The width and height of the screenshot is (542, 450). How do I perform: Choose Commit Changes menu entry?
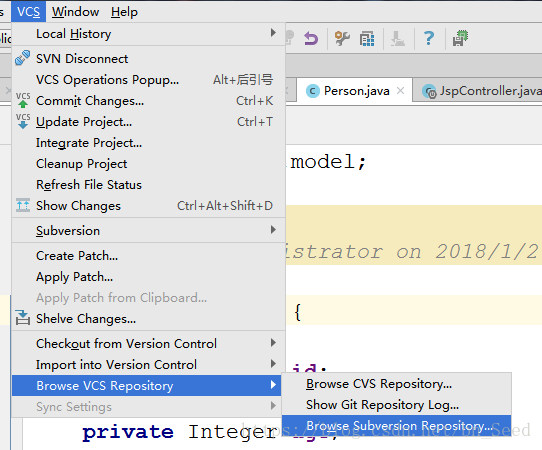[149, 101]
